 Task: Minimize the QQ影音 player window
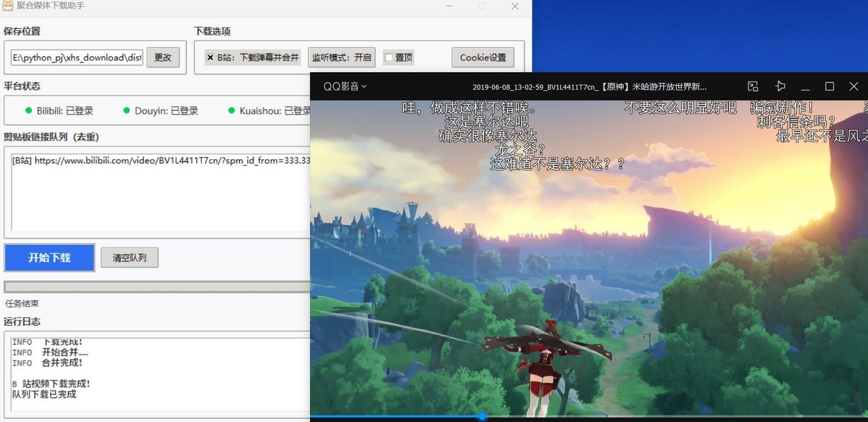(805, 87)
